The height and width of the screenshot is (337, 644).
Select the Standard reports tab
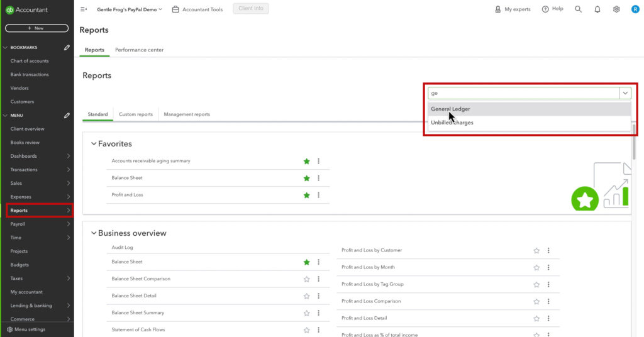point(97,114)
